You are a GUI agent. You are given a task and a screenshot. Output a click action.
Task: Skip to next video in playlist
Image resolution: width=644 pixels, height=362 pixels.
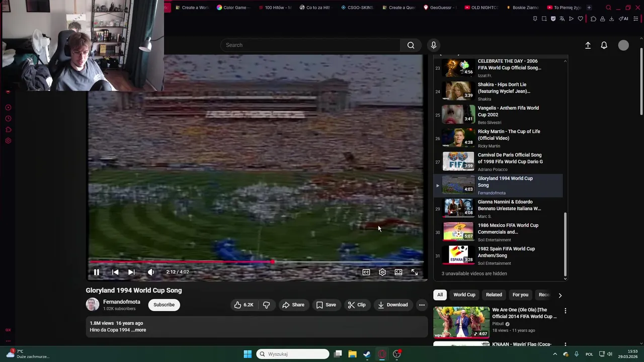(131, 272)
